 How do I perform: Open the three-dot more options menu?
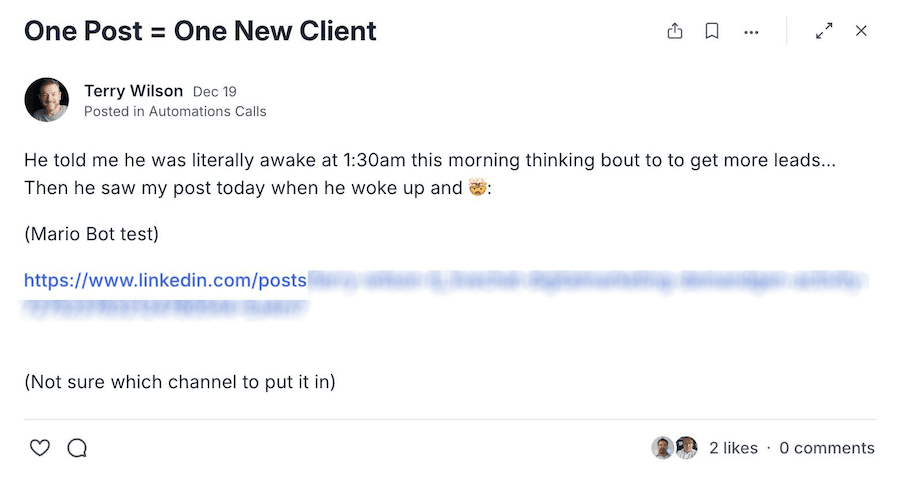(751, 32)
